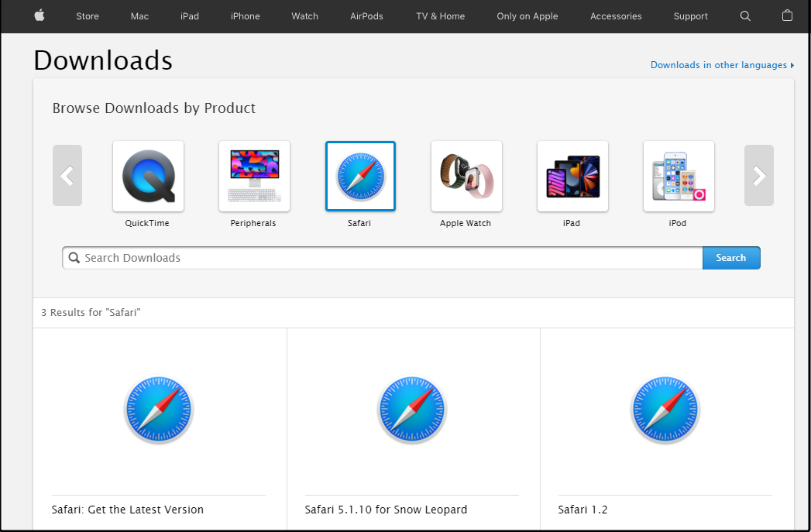Select the Apple Watch product icon

(466, 177)
